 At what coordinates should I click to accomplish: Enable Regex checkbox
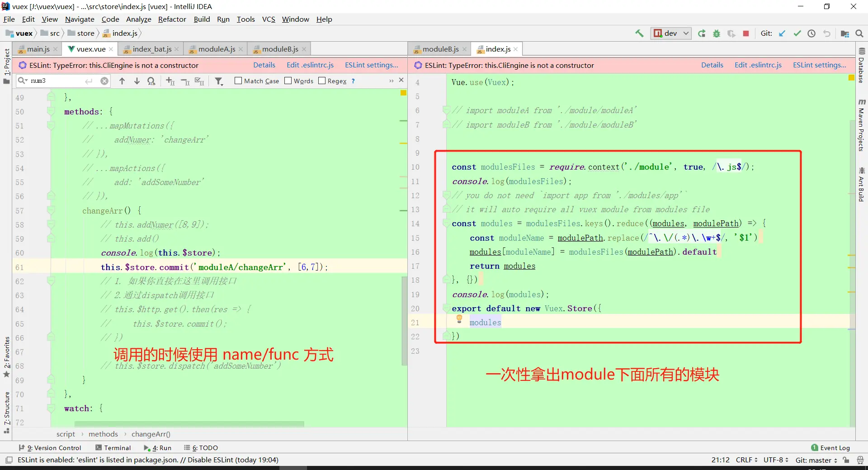322,81
